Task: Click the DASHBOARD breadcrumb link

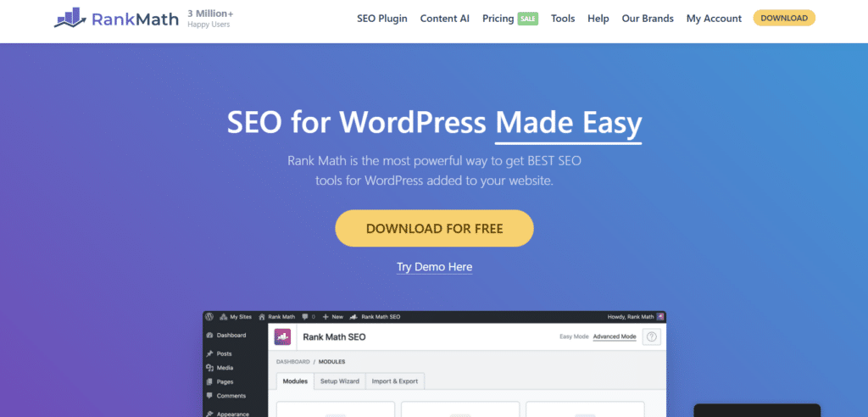Action: (x=292, y=362)
